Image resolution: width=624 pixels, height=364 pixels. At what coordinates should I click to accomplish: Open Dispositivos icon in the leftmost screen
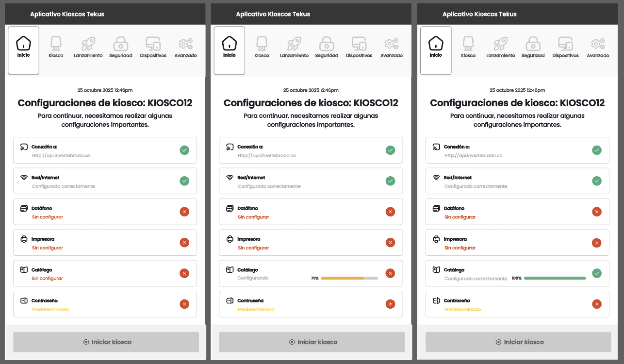pyautogui.click(x=153, y=44)
